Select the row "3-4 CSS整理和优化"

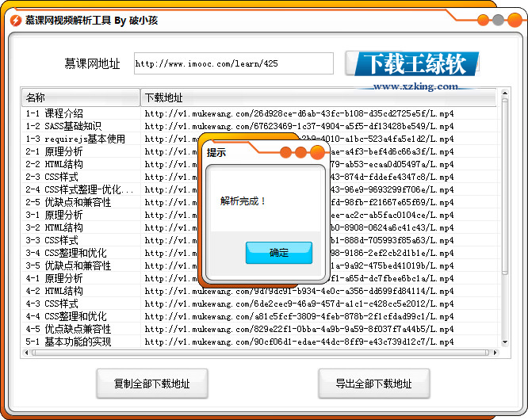coord(259,253)
